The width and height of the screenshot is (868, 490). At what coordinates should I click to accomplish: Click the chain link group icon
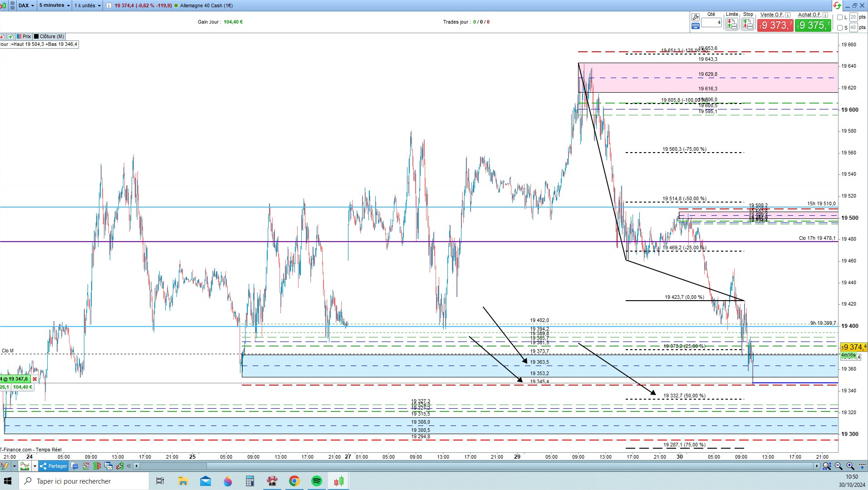point(12,5)
